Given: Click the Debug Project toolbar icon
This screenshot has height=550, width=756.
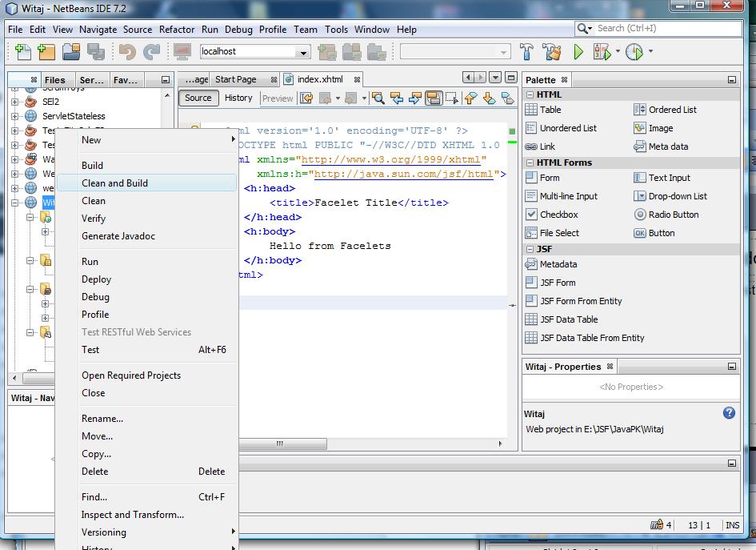Looking at the screenshot, I should tap(602, 51).
